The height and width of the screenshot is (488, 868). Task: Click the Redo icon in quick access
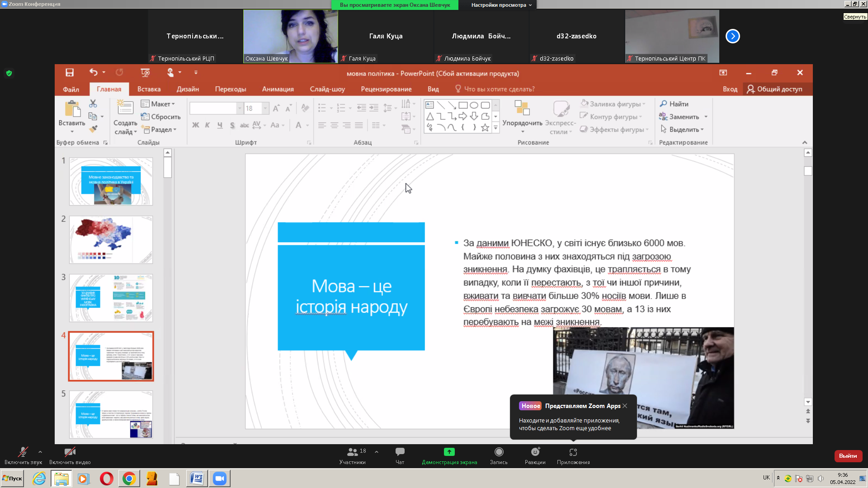pos(119,72)
